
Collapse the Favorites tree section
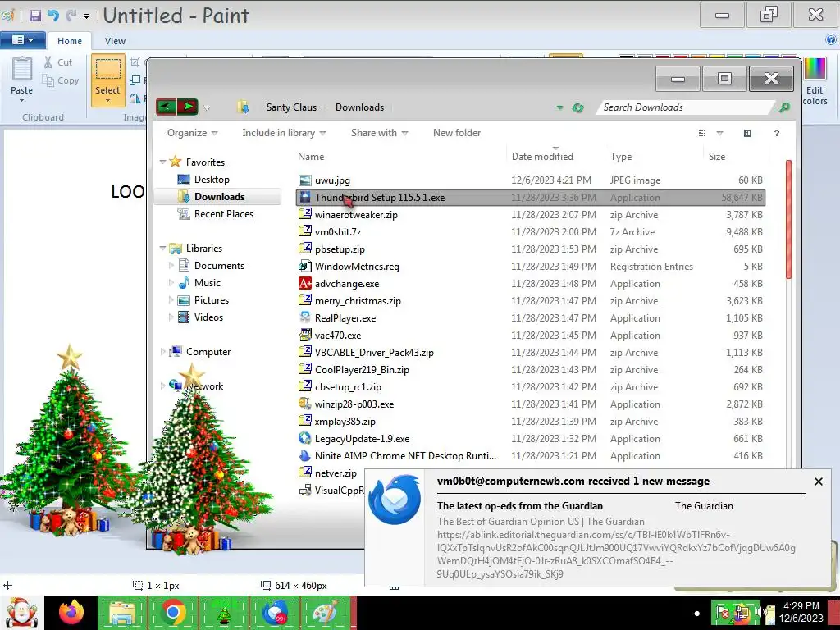(x=162, y=162)
